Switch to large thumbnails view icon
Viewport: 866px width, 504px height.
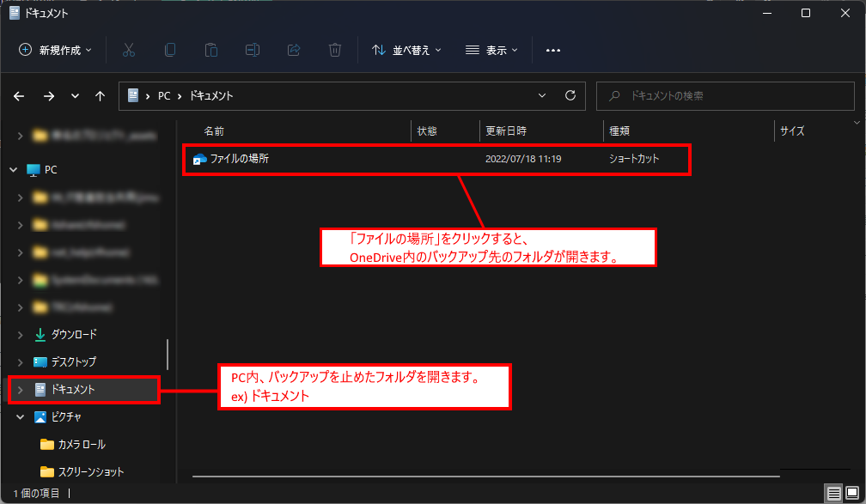click(x=852, y=494)
